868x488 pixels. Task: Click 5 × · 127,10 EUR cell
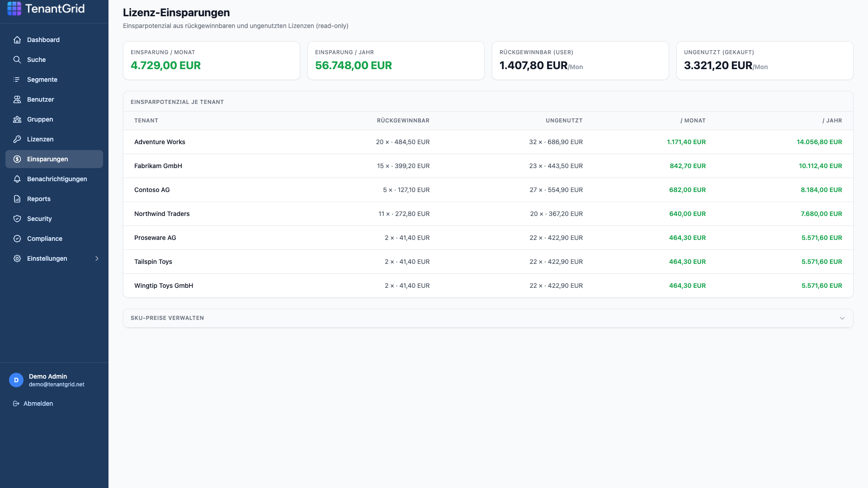(406, 190)
